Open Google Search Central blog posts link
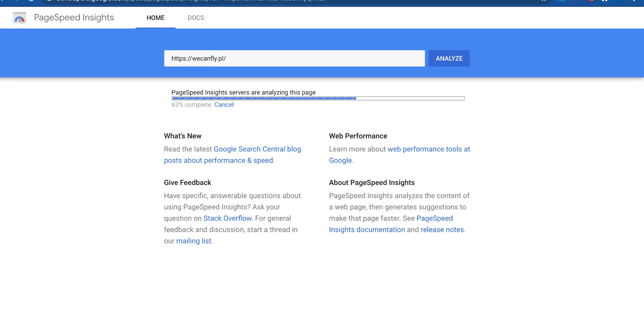 (x=232, y=155)
